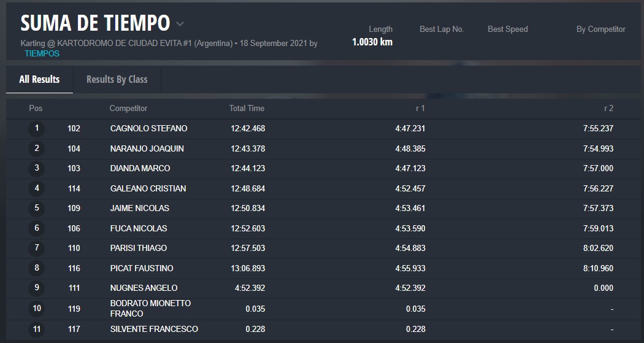Click position 7 badge icon
The height and width of the screenshot is (343, 644).
click(37, 249)
